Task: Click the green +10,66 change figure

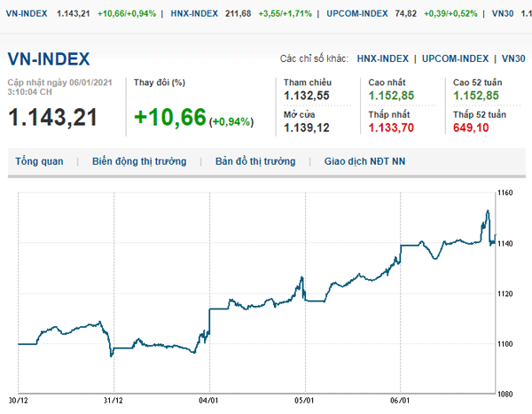Action: pyautogui.click(x=169, y=117)
